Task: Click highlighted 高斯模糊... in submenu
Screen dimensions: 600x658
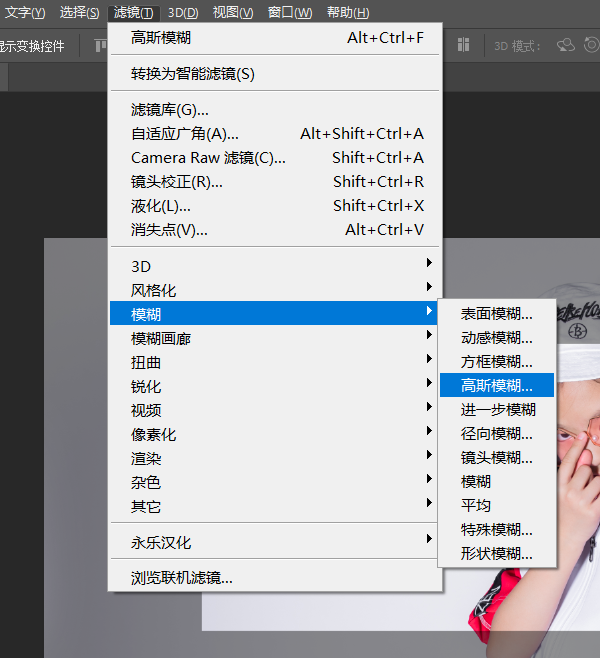Action: click(497, 385)
